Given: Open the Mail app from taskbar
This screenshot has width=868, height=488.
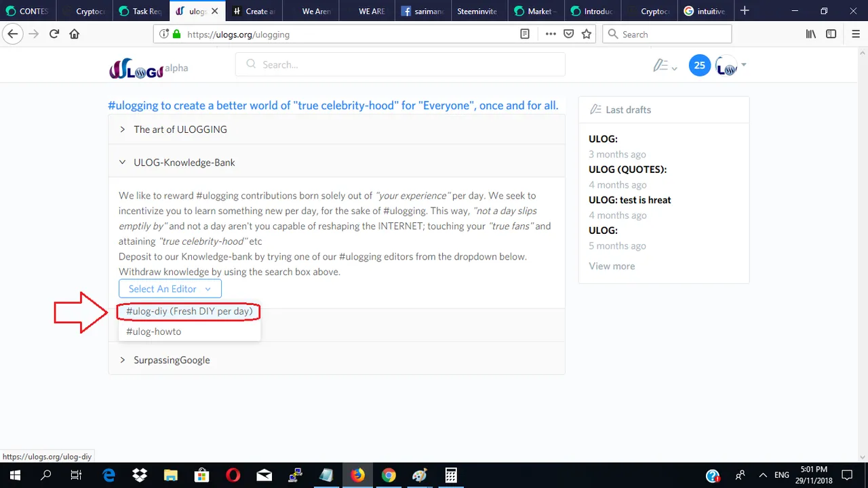Looking at the screenshot, I should click(264, 475).
